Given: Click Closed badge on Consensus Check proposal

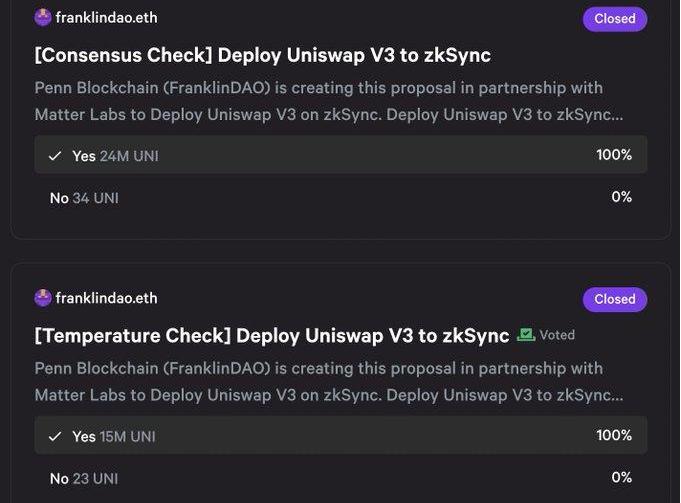Looking at the screenshot, I should point(614,19).
